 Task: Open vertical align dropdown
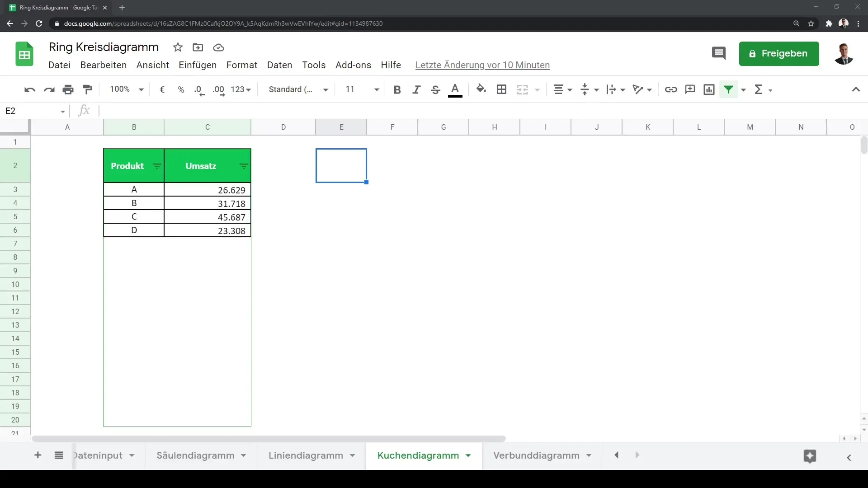[x=590, y=89]
